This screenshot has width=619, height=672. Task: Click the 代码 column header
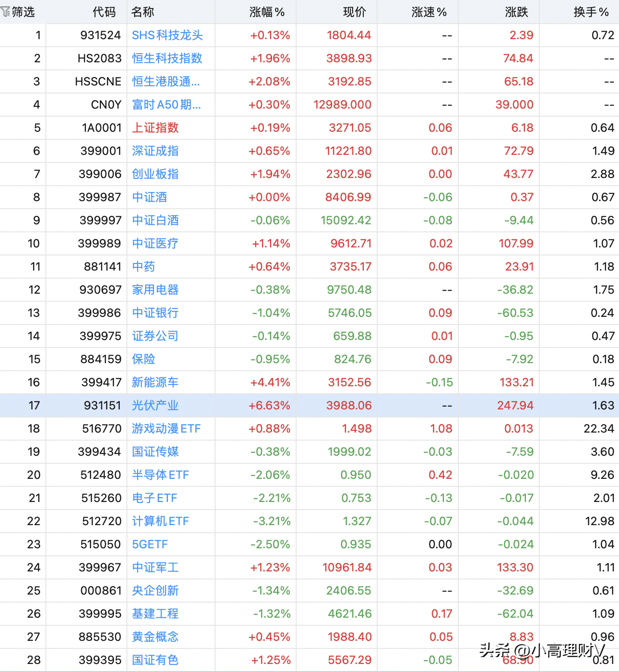104,12
